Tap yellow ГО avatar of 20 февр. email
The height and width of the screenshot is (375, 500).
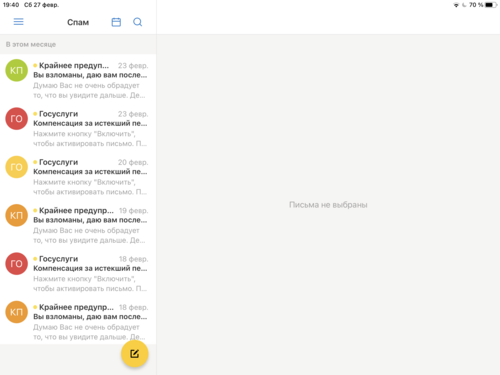pyautogui.click(x=16, y=167)
